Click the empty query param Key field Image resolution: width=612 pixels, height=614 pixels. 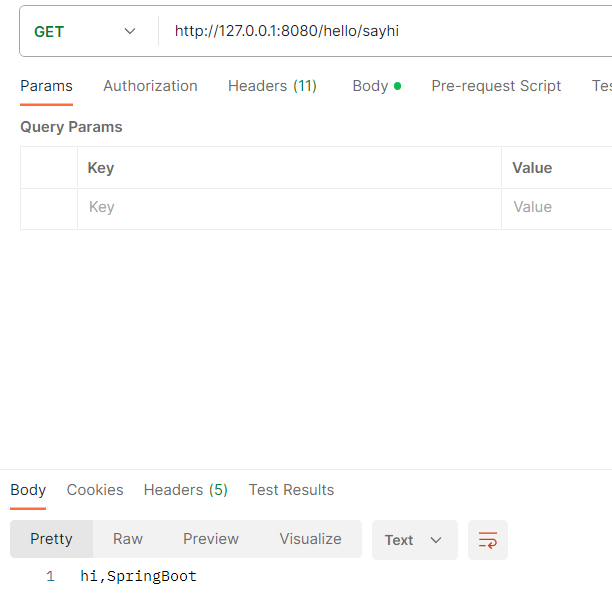tap(289, 207)
